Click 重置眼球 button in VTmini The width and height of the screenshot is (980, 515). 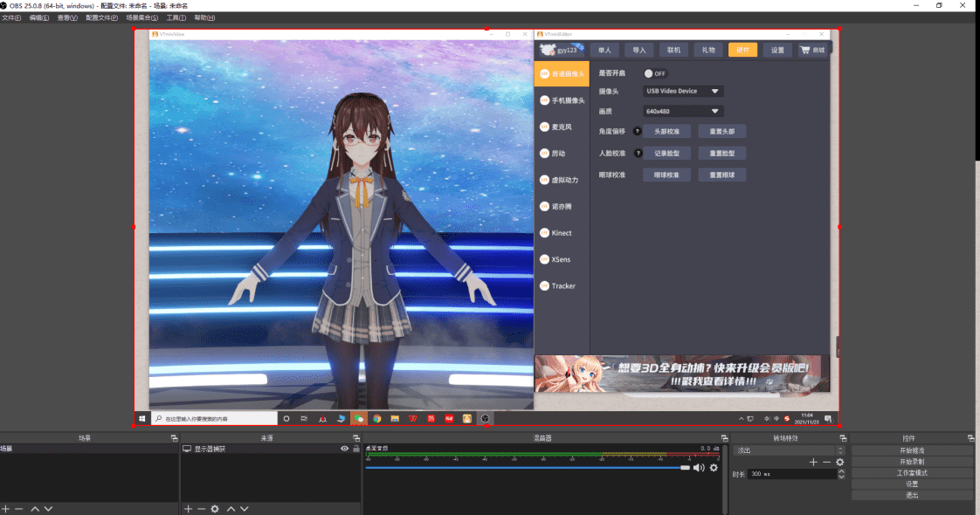pos(721,175)
